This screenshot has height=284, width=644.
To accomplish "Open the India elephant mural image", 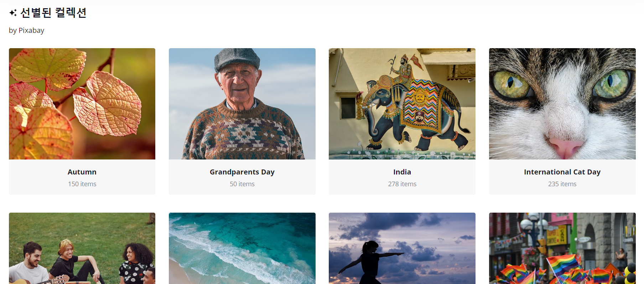I will pos(402,104).
